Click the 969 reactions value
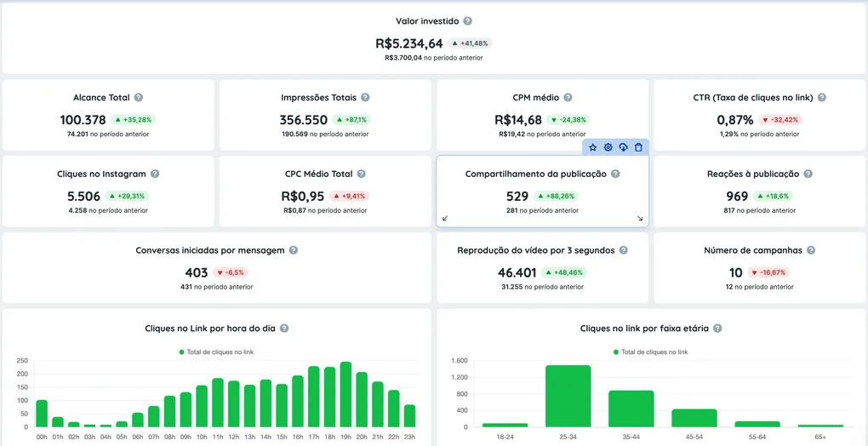This screenshot has width=868, height=446. tap(737, 196)
